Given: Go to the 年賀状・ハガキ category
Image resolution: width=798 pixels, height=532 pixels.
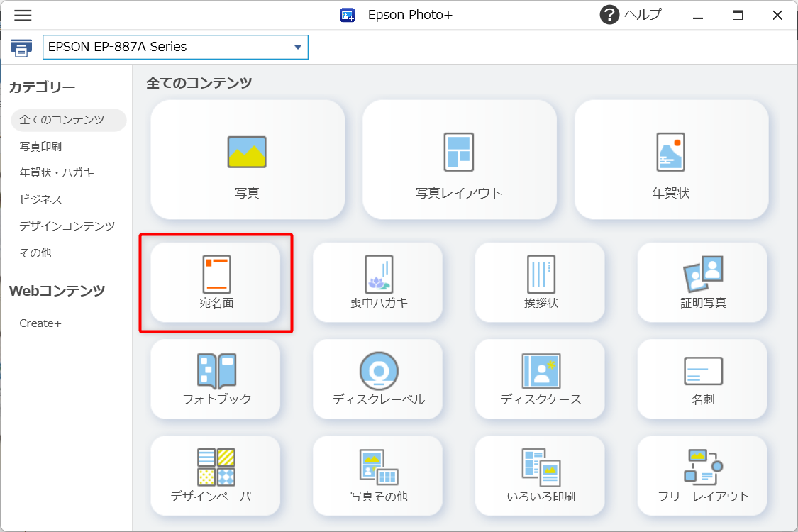Looking at the screenshot, I should [x=57, y=173].
